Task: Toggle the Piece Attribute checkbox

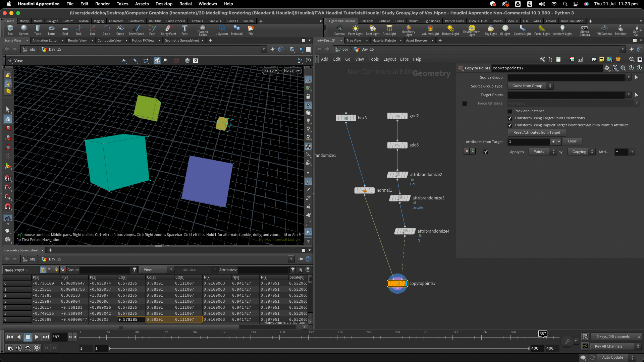Action: [x=465, y=104]
